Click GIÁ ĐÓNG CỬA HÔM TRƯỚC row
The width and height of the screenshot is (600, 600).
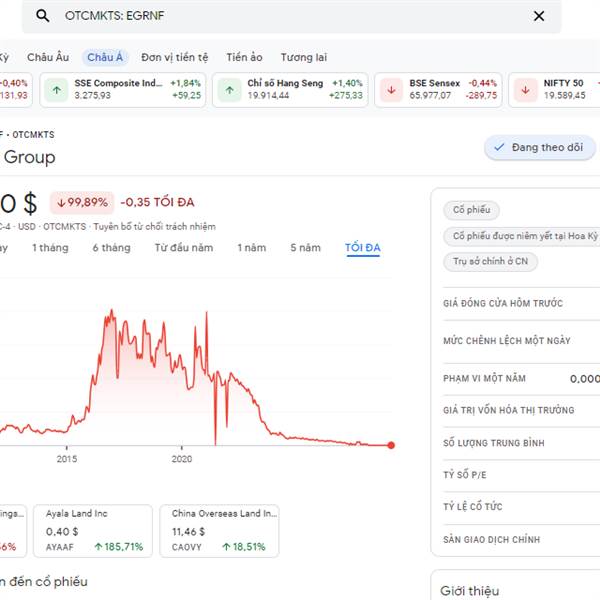click(x=522, y=303)
